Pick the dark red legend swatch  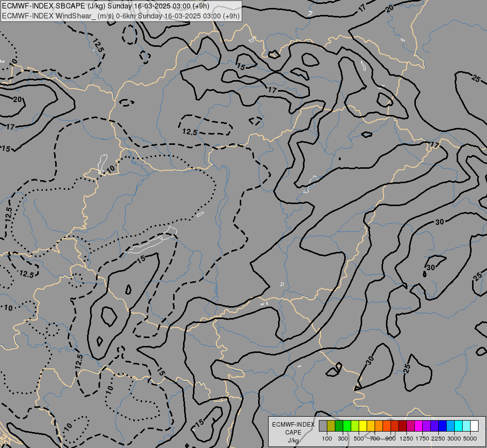click(402, 426)
